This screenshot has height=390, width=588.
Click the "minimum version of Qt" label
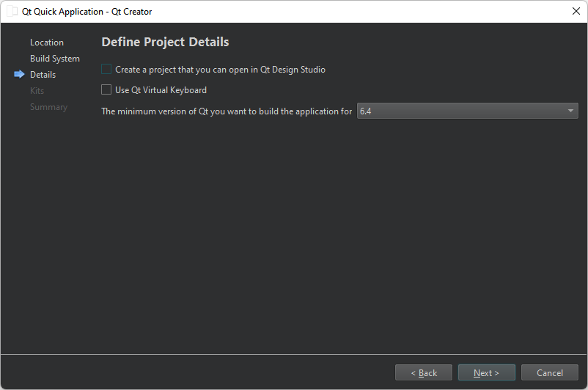coord(227,111)
